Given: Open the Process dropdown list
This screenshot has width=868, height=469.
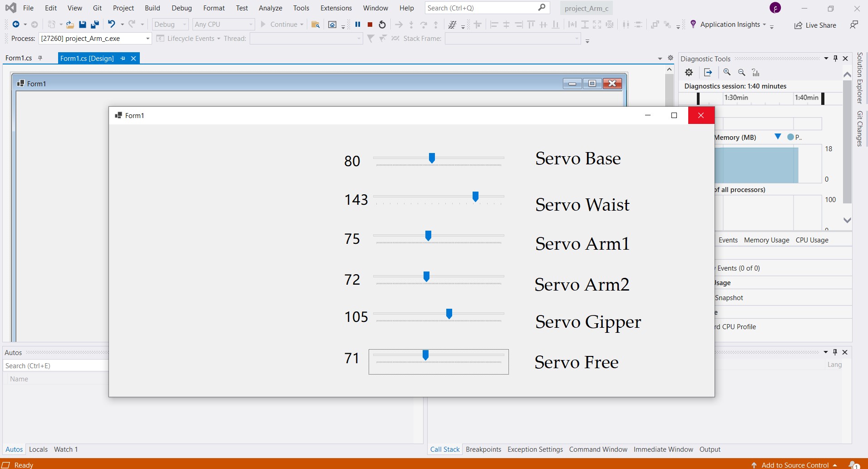Looking at the screenshot, I should point(148,39).
